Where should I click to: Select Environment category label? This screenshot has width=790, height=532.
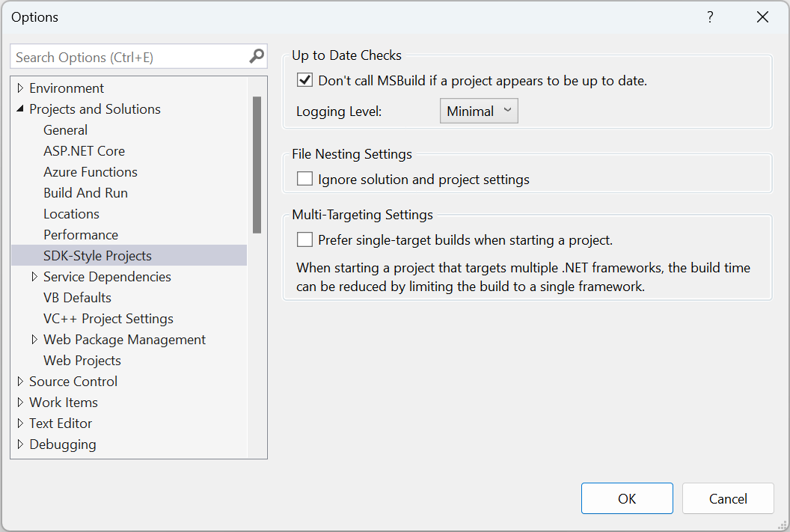67,88
